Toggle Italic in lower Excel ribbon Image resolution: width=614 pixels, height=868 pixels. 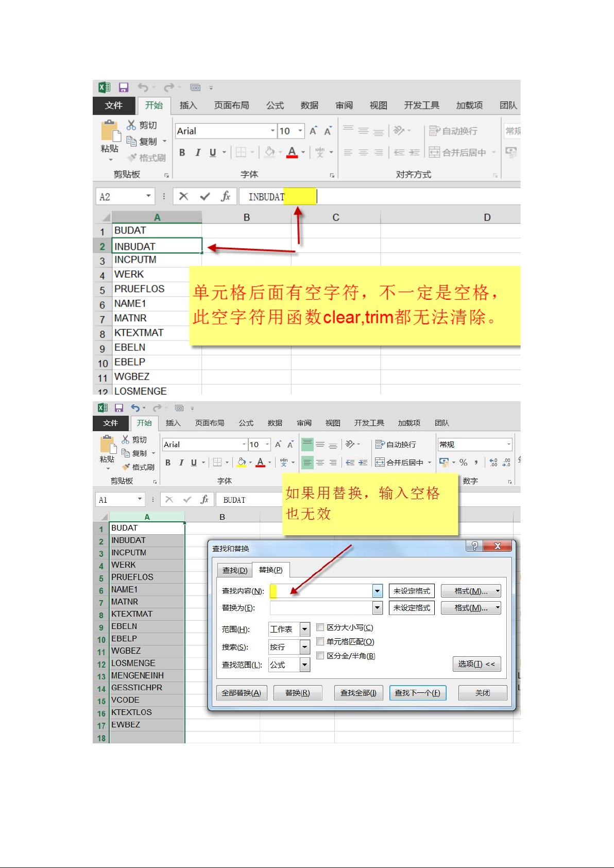[x=181, y=463]
